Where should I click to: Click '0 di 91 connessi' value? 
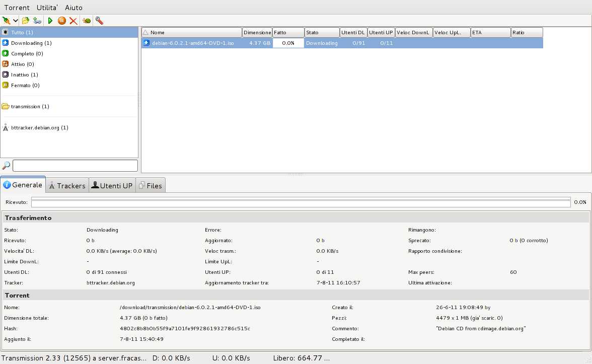(x=107, y=272)
